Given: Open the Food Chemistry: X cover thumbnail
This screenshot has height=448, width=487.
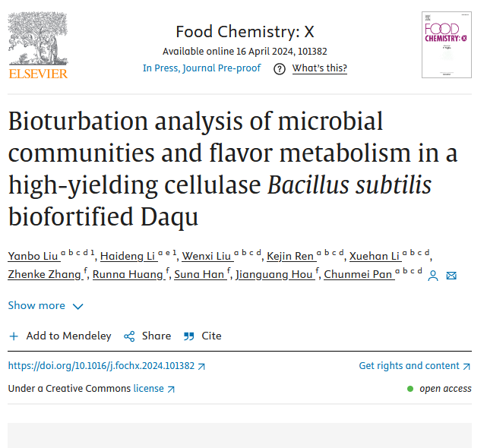Looking at the screenshot, I should pyautogui.click(x=446, y=44).
